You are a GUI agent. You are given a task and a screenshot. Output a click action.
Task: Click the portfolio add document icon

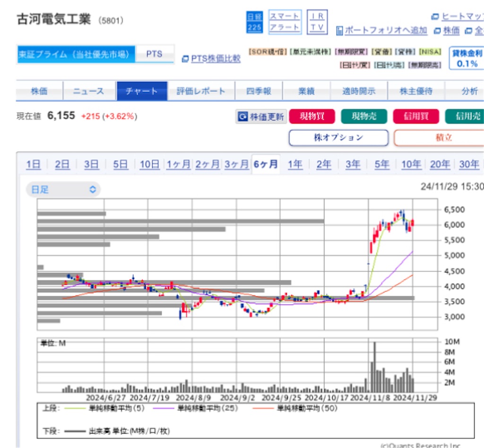(x=339, y=31)
